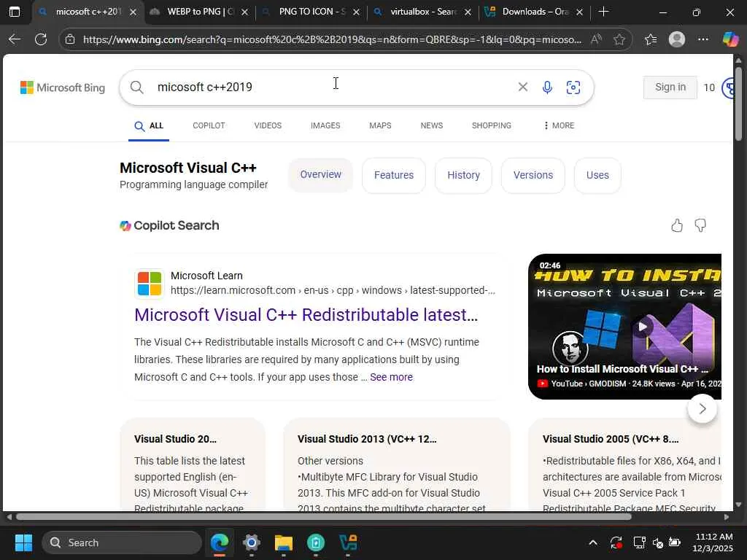The height and width of the screenshot is (560, 747).
Task: Switch to the virtualbox search tab
Action: [x=422, y=12]
